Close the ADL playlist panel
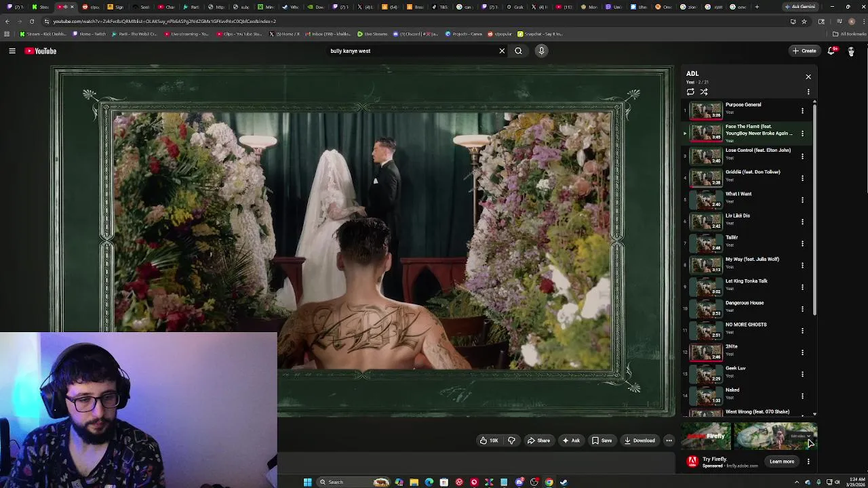 coord(808,77)
